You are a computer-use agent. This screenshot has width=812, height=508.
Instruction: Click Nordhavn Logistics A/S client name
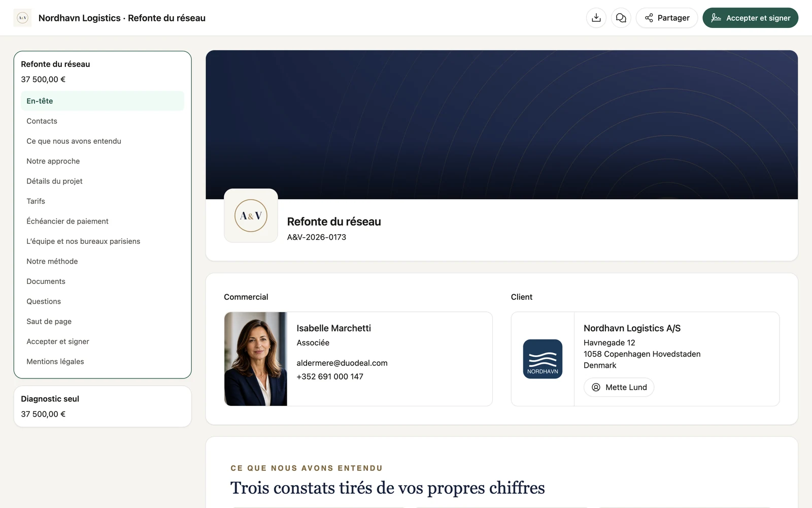click(x=632, y=328)
